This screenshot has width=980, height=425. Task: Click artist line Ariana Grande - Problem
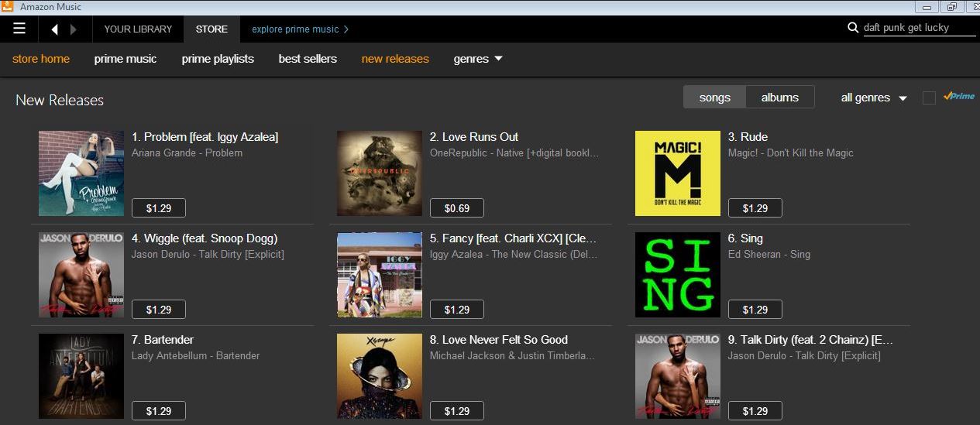(187, 153)
